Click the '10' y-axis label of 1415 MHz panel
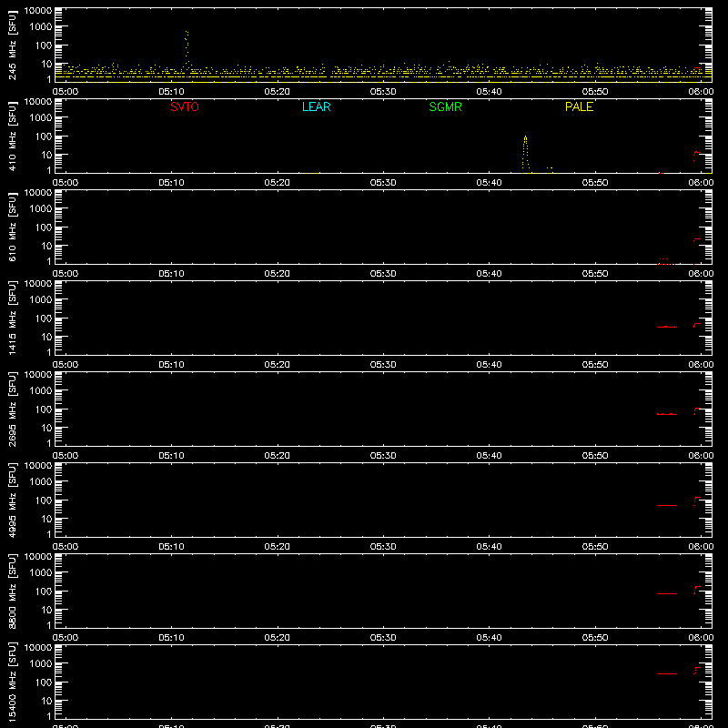The height and width of the screenshot is (728, 728). tap(46, 337)
